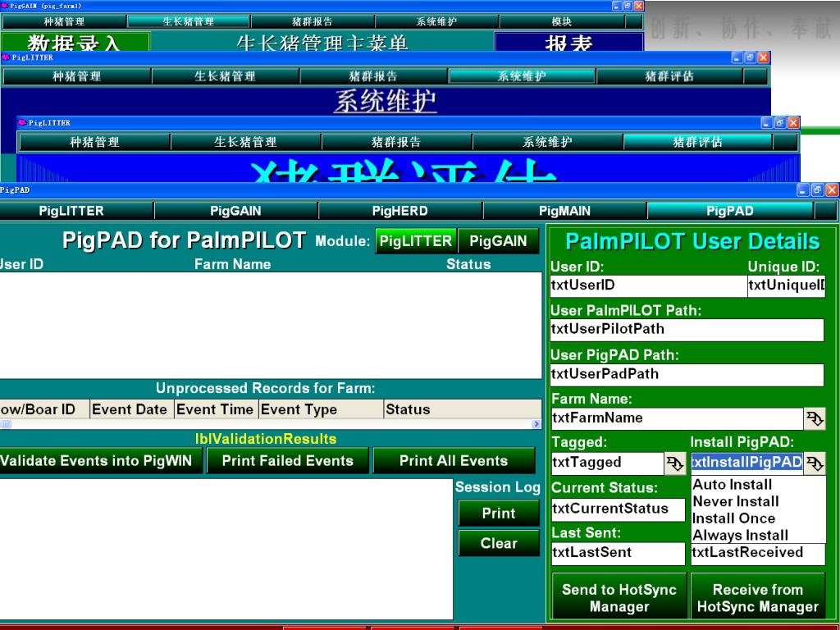Open the Install PigPAD dropdown arrow icon
Image resolution: width=840 pixels, height=630 pixels.
(815, 463)
